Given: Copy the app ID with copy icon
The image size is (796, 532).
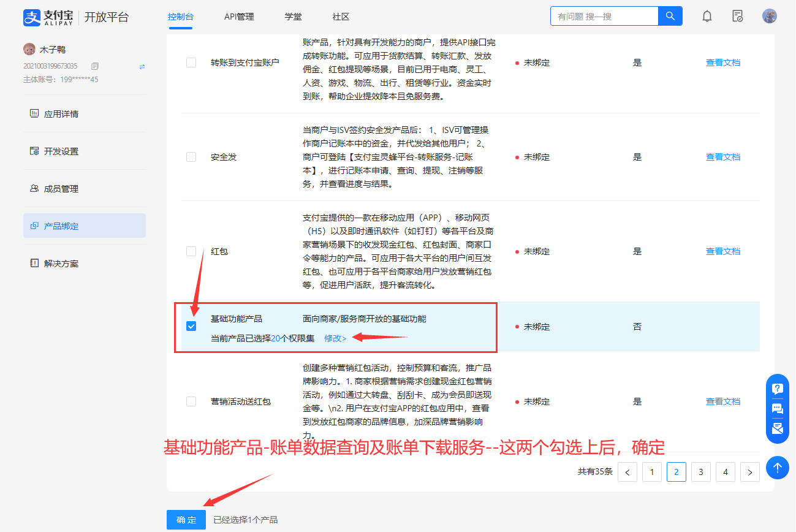Looking at the screenshot, I should point(94,66).
